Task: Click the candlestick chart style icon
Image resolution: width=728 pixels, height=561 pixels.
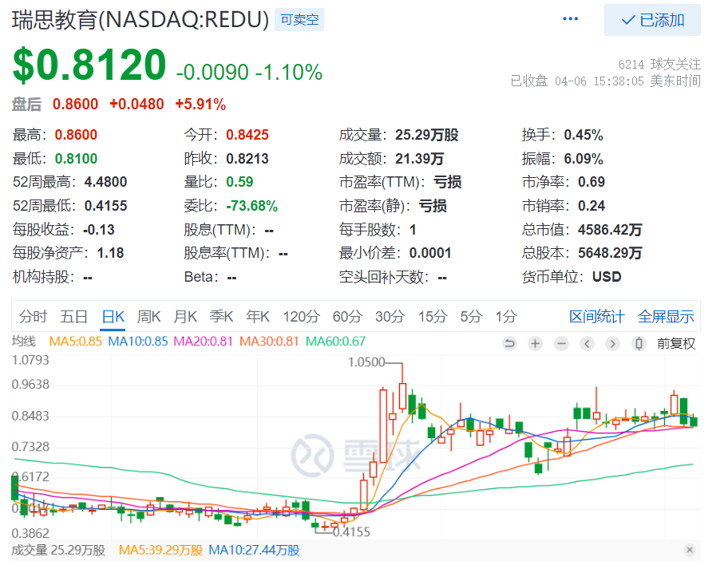Action: [x=638, y=344]
